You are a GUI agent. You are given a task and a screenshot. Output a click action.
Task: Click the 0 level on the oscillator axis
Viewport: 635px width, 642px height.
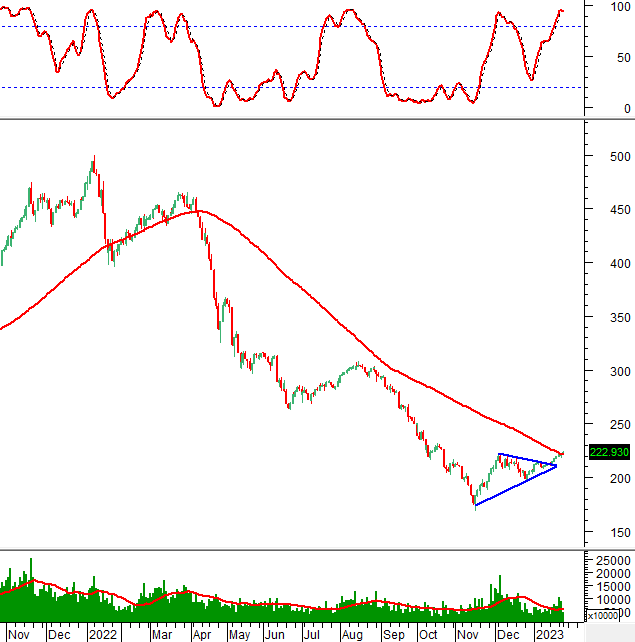tap(627, 109)
